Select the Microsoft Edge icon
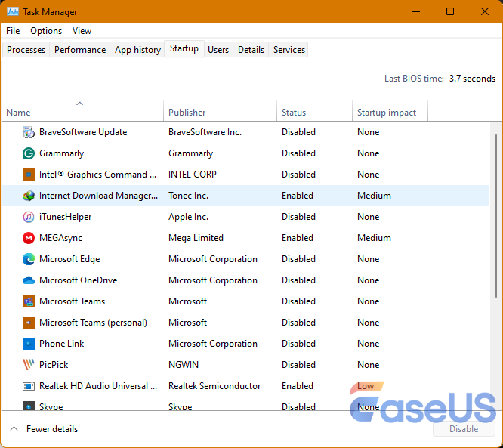Viewport: 503px width, 448px height. 29,259
